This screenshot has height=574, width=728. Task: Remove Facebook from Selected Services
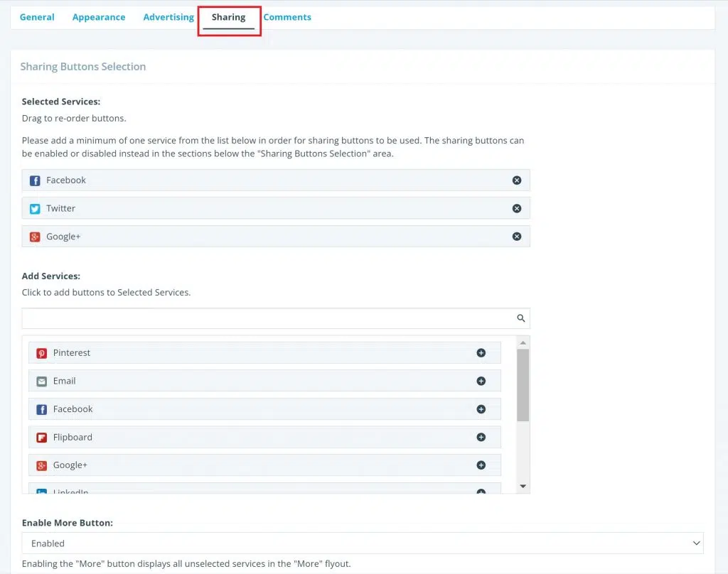click(x=517, y=180)
